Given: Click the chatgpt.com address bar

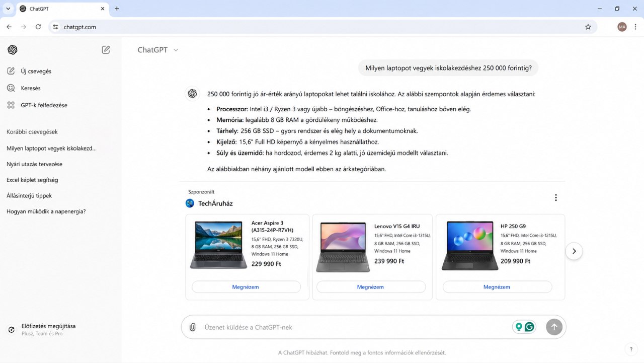Looking at the screenshot, I should [323, 27].
